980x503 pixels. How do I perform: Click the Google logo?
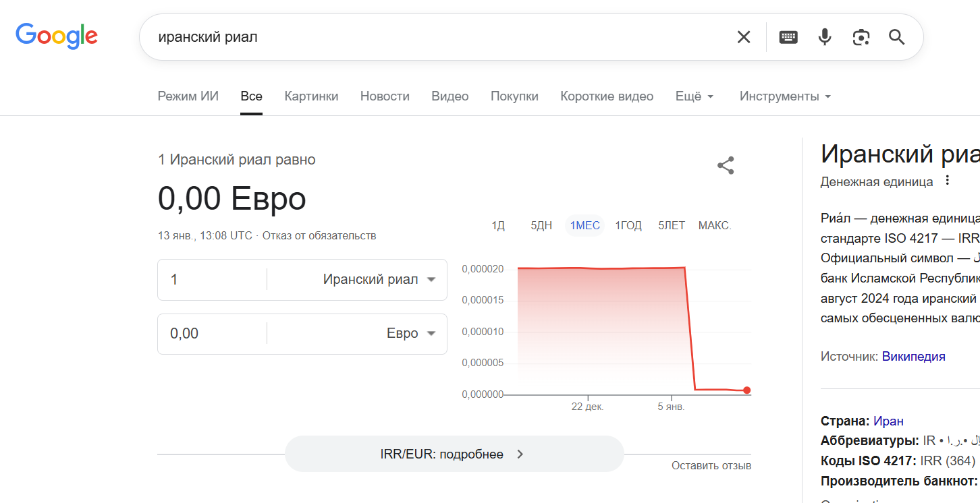[57, 36]
